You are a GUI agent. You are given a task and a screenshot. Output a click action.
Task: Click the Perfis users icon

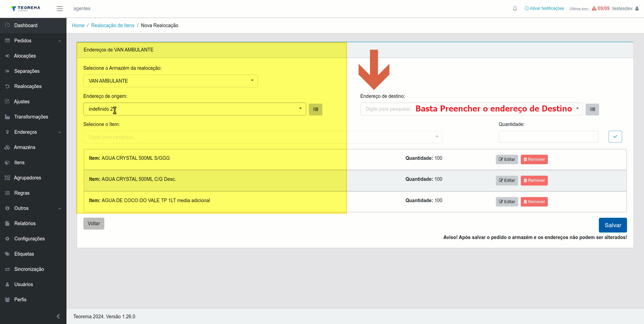point(7,299)
